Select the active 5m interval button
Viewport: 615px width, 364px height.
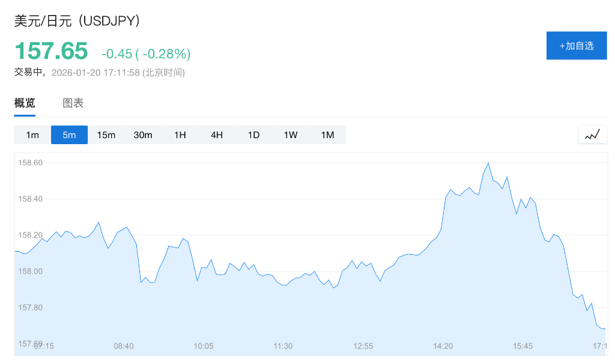click(70, 135)
